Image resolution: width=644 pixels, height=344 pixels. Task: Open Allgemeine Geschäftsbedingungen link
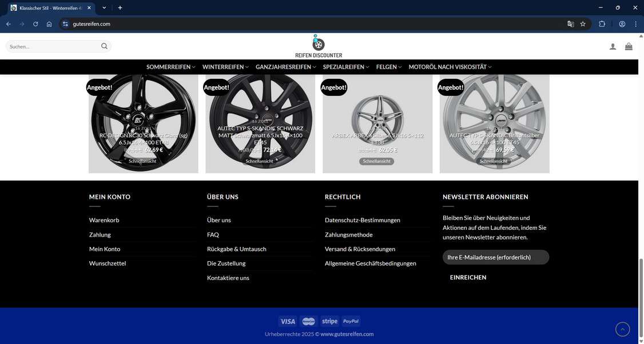371,263
